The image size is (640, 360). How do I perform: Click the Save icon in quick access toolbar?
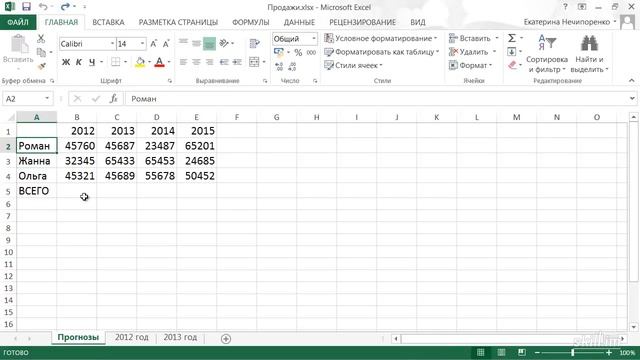[26, 7]
